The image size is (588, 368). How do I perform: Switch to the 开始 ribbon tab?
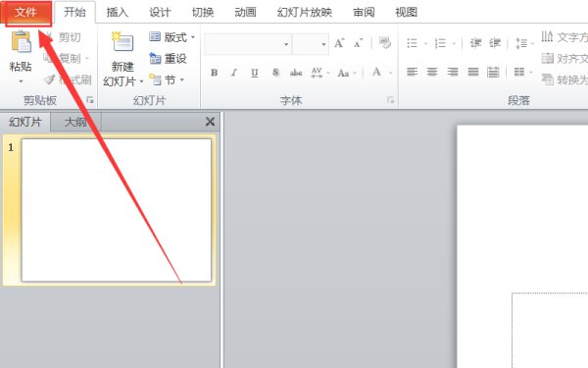[x=74, y=13]
